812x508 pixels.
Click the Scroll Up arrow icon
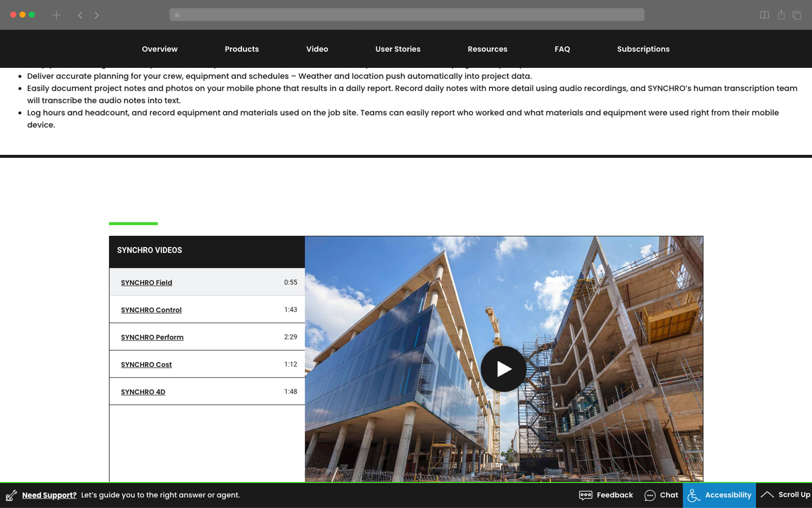pyautogui.click(x=767, y=495)
